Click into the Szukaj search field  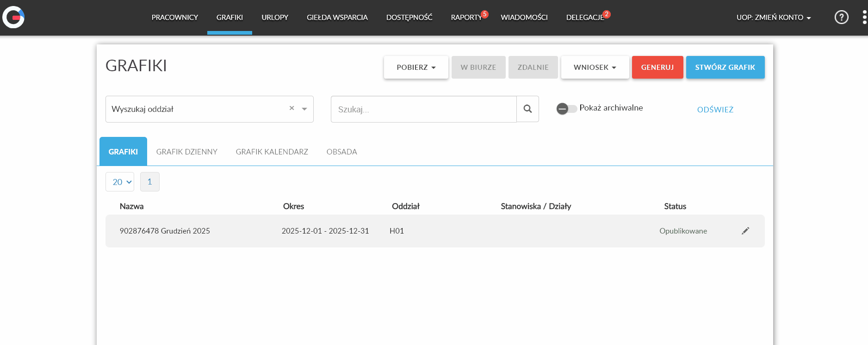point(423,109)
